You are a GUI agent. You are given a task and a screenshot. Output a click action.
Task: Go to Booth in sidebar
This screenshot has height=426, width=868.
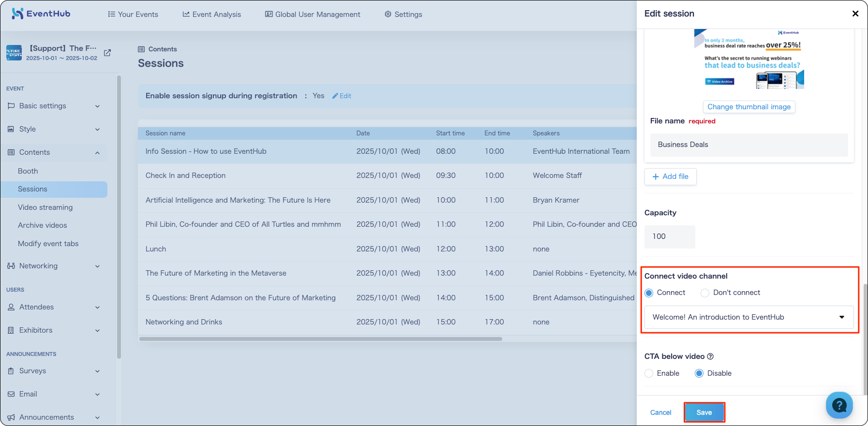[28, 171]
